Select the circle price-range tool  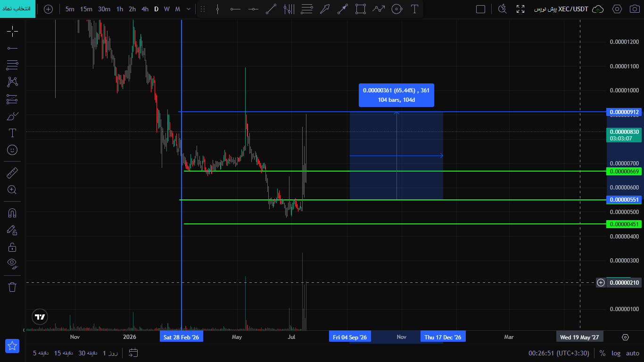(x=397, y=9)
